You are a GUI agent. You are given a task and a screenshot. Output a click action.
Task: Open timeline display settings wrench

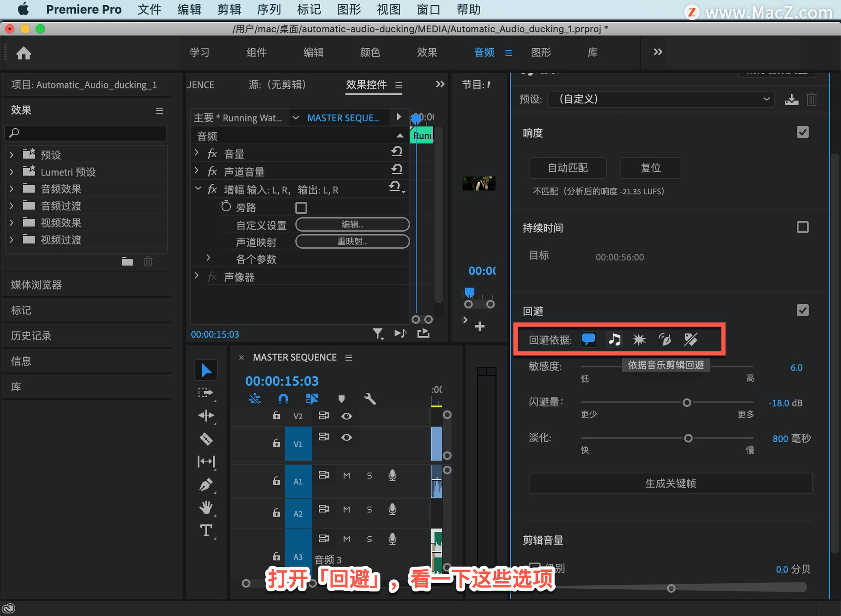[370, 399]
